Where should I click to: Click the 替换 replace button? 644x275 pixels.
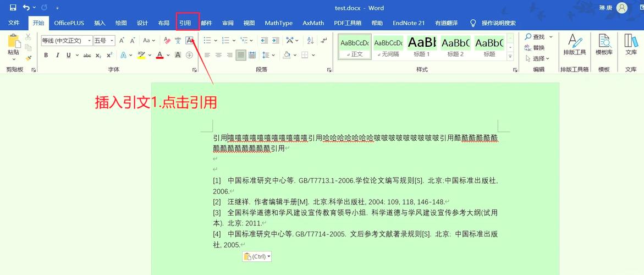coord(535,48)
